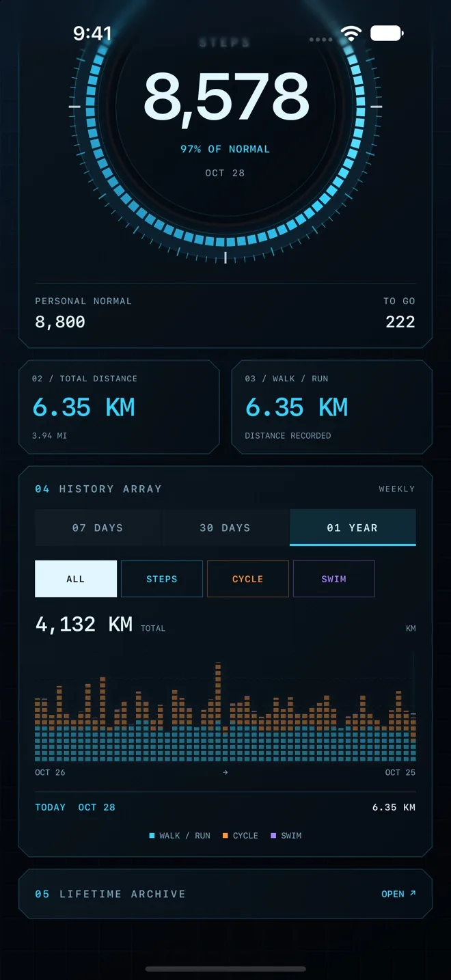The height and width of the screenshot is (980, 451).
Task: Choose the SWIM filter chip
Action: pos(334,579)
